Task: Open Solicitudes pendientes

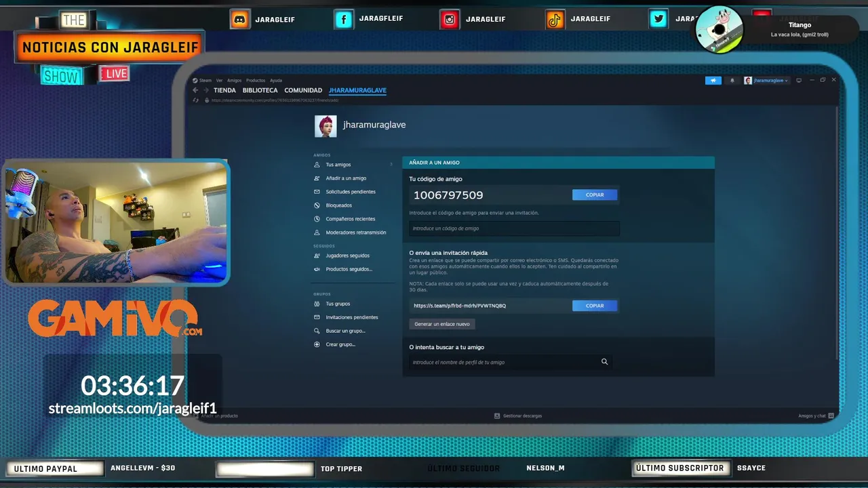Action: (x=351, y=192)
